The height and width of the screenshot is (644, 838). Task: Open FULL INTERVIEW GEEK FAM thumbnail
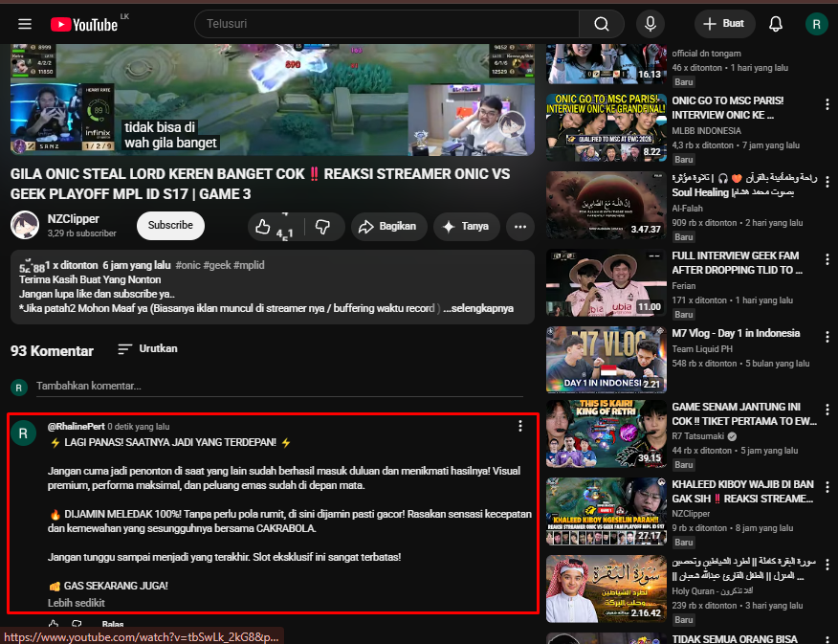[606, 282]
